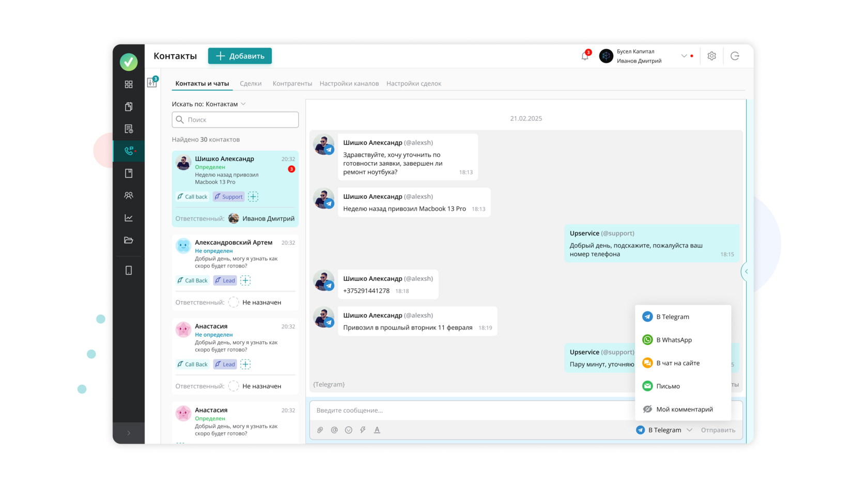This screenshot has width=868, height=488.
Task: Click the Busel Capital company avatar
Action: [606, 56]
